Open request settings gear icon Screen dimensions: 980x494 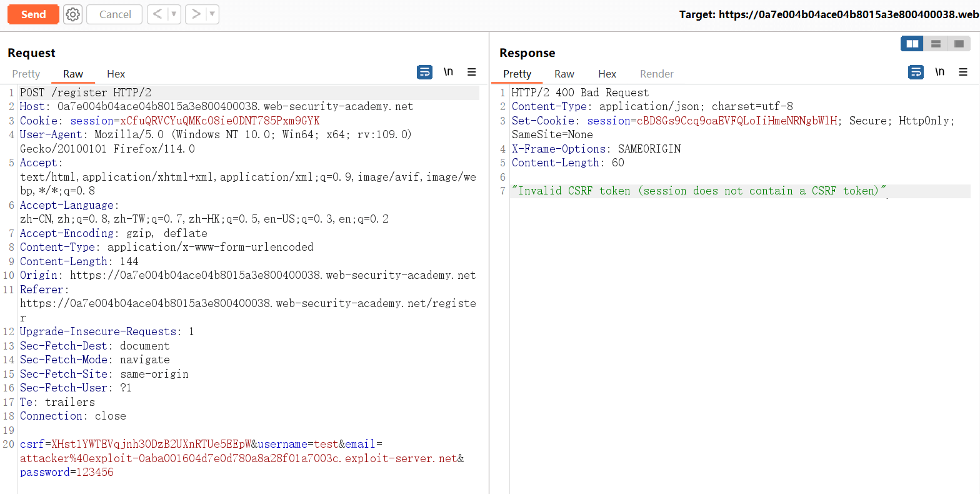[x=73, y=14]
